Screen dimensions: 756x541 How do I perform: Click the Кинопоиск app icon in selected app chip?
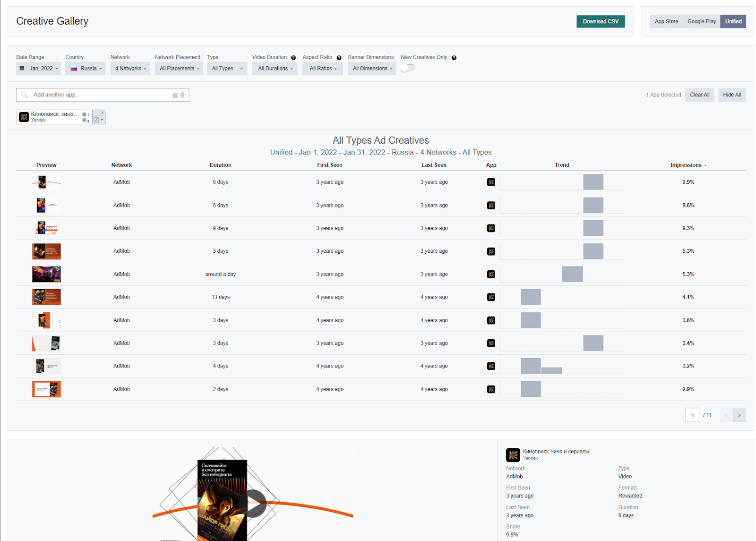click(24, 117)
